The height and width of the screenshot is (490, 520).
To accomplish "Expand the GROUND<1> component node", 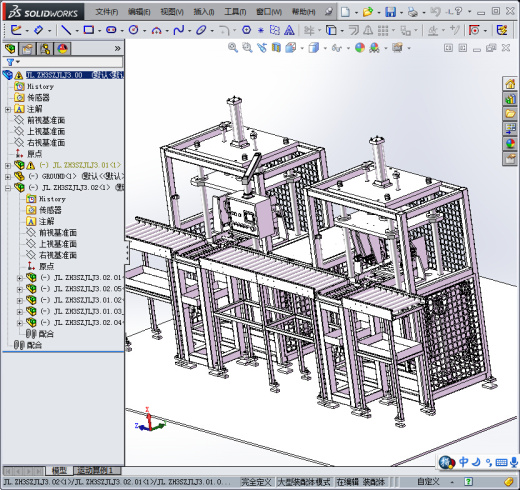I will [x=8, y=176].
